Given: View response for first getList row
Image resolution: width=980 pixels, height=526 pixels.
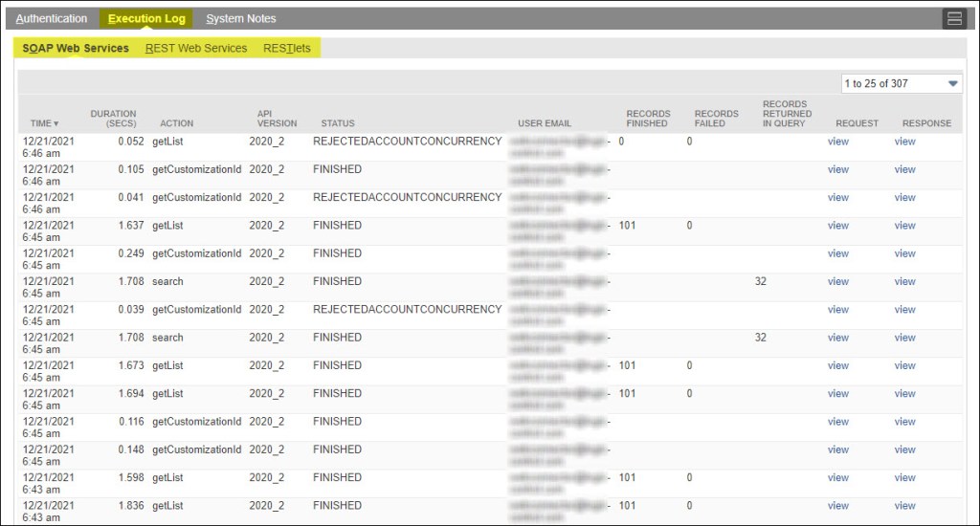Looking at the screenshot, I should pyautogui.click(x=904, y=142).
